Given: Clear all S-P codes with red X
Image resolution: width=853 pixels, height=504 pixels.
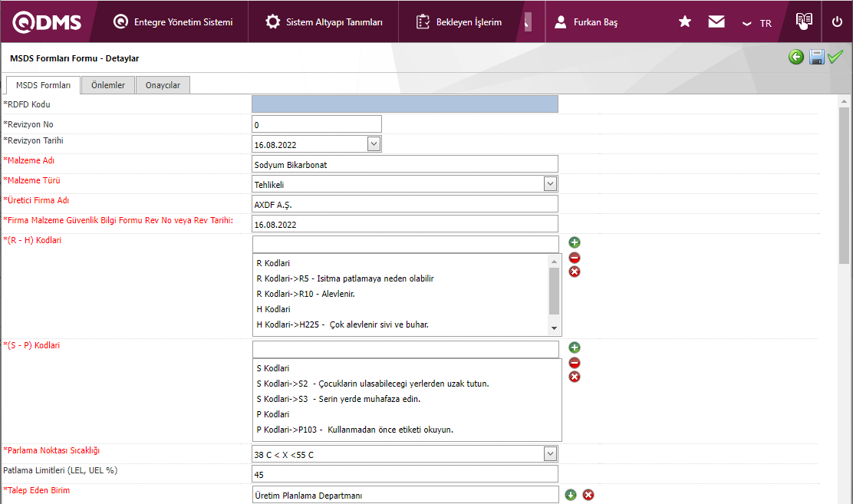Looking at the screenshot, I should (575, 377).
